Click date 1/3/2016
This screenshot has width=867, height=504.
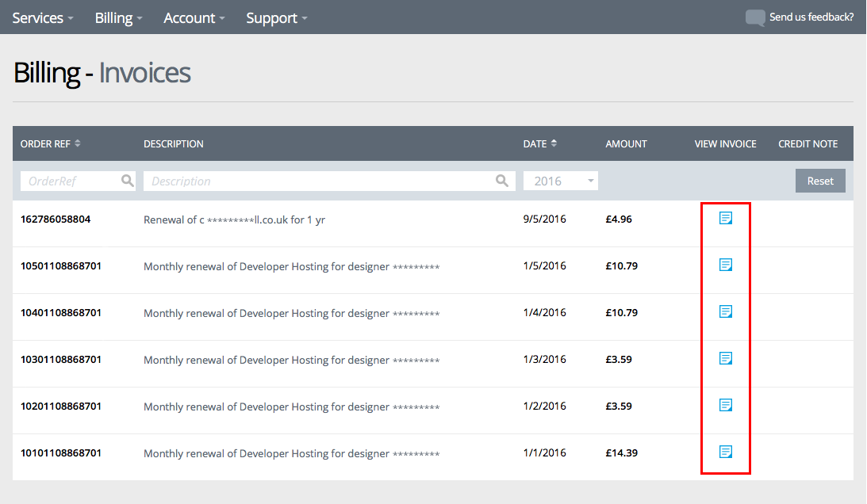click(545, 359)
